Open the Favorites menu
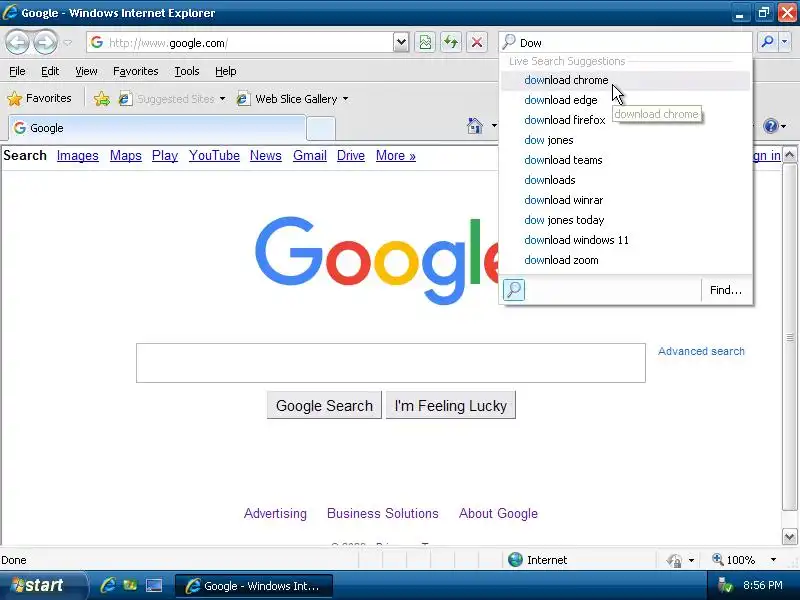800x600 pixels. [x=136, y=71]
